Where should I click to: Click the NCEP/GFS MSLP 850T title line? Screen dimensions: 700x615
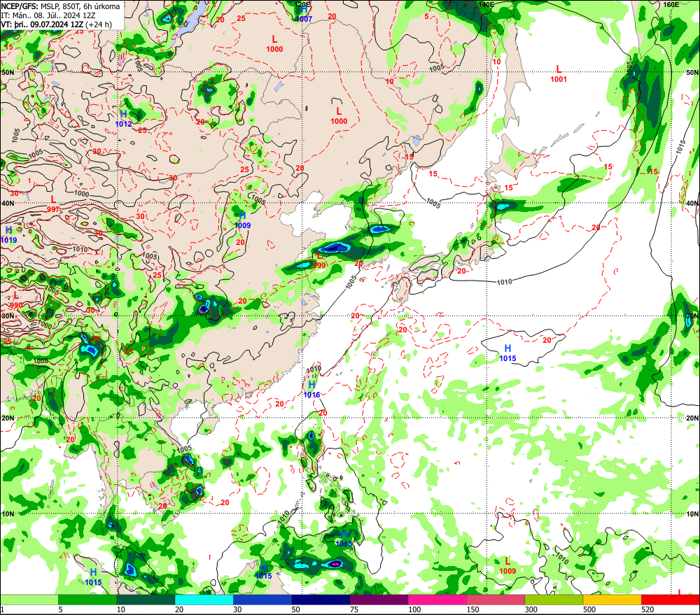pos(60,6)
